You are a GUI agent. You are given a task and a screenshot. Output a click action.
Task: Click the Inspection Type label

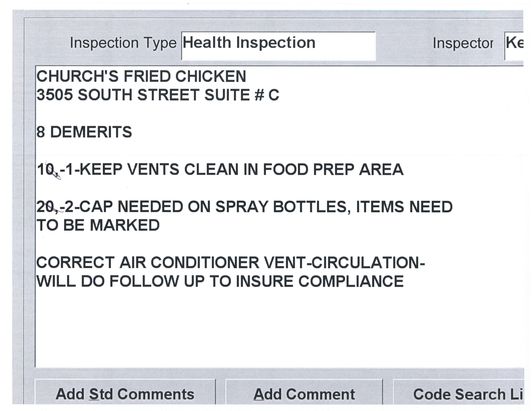[x=123, y=43]
